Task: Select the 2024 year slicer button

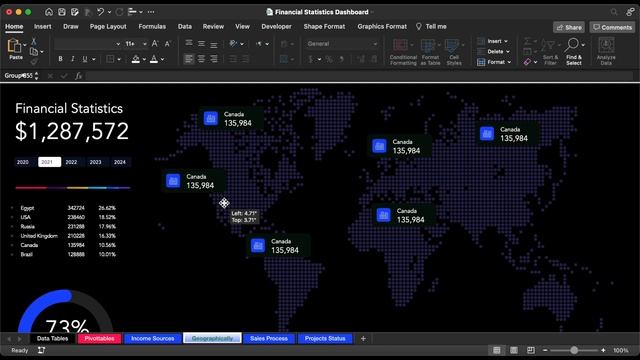Action: point(120,162)
